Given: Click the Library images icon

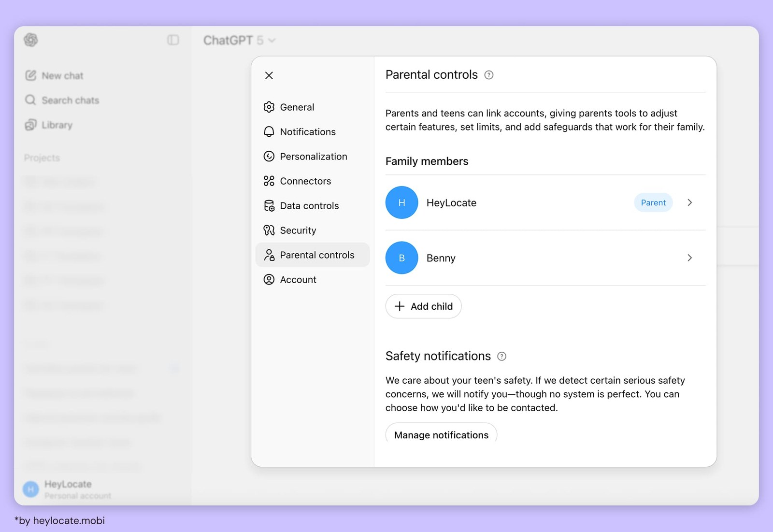Looking at the screenshot, I should point(30,125).
